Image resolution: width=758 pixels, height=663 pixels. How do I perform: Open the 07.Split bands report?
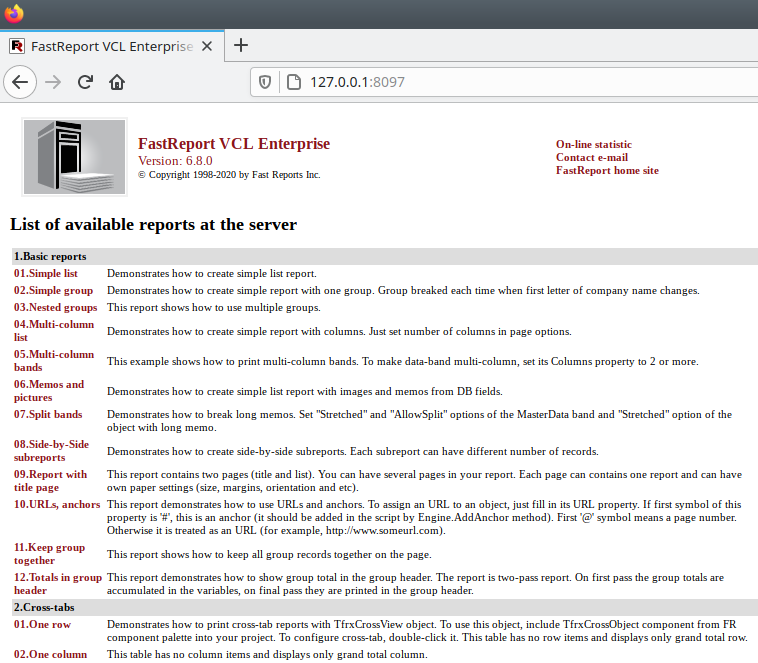pyautogui.click(x=48, y=414)
